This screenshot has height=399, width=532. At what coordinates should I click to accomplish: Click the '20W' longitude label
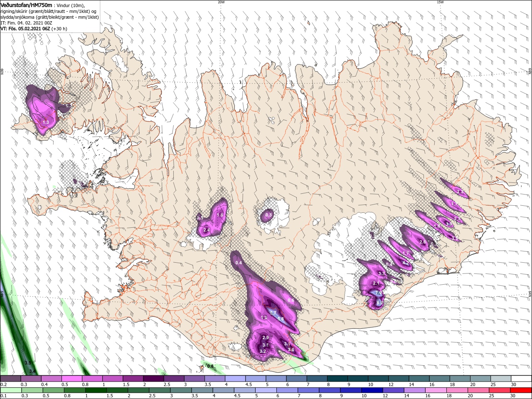pos(221,2)
